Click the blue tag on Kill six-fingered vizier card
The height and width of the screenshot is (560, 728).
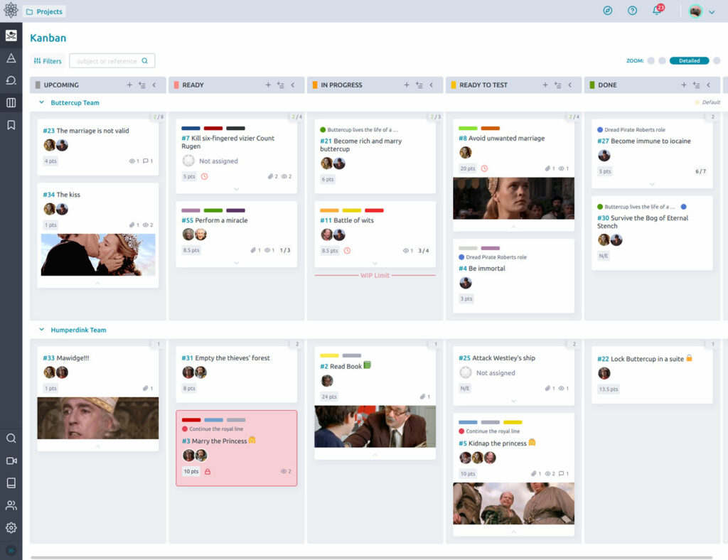[x=191, y=128]
